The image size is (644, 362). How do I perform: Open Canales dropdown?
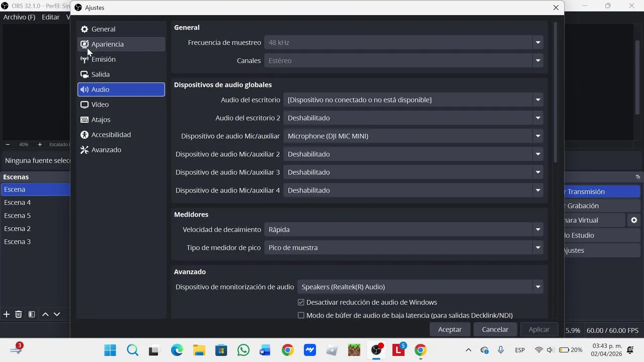click(404, 60)
